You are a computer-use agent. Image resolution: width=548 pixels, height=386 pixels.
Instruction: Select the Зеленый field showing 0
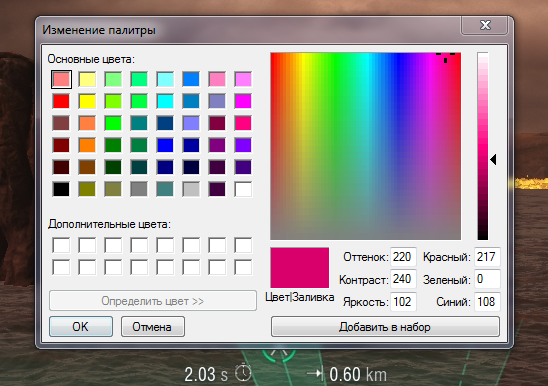[487, 279]
